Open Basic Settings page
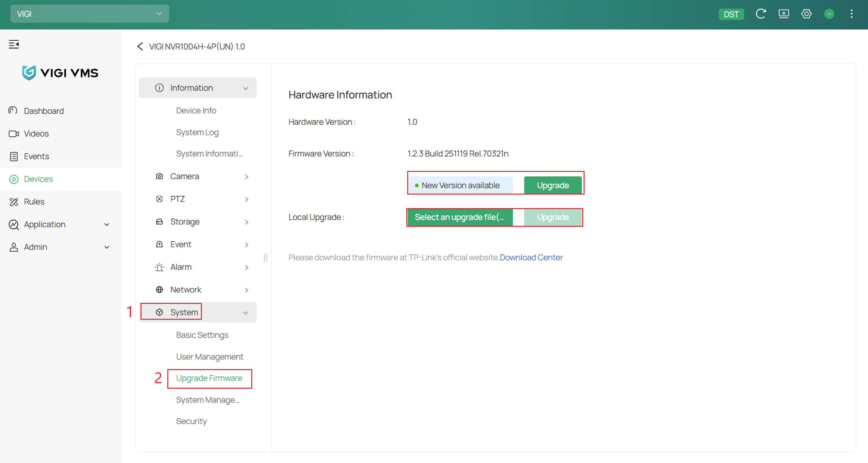 tap(202, 335)
